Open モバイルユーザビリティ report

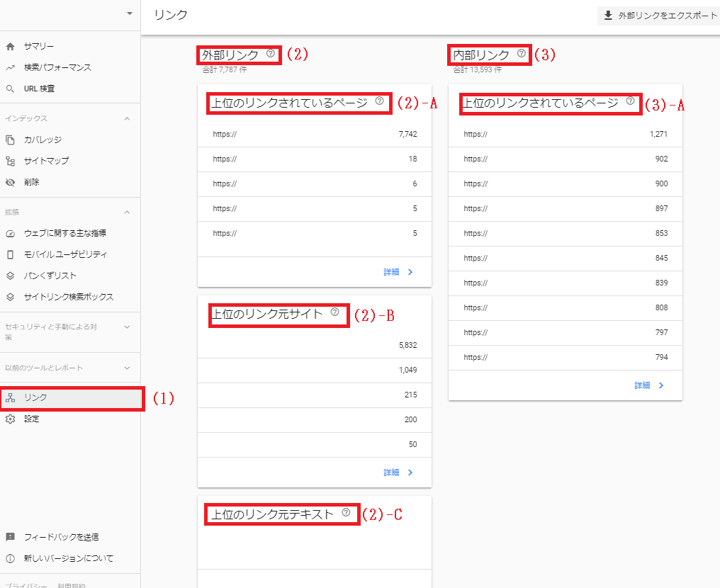click(65, 254)
